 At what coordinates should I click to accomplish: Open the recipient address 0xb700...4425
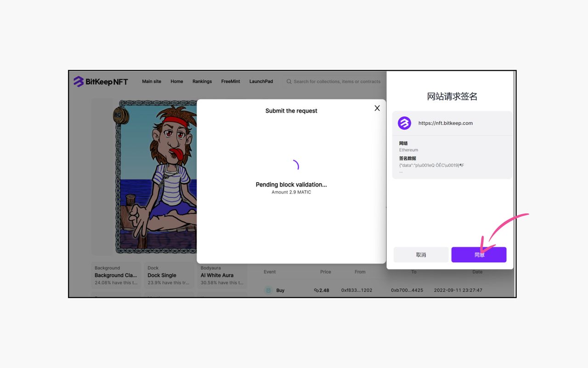point(407,290)
